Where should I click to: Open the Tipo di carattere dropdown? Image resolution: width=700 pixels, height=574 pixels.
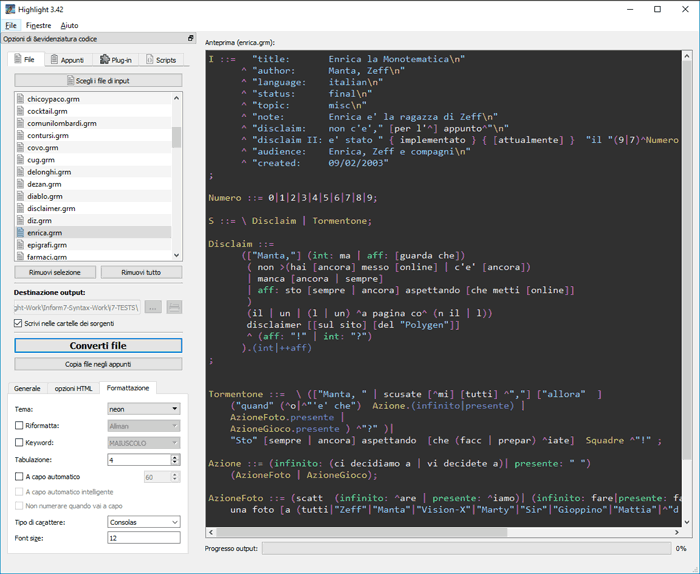pos(144,522)
